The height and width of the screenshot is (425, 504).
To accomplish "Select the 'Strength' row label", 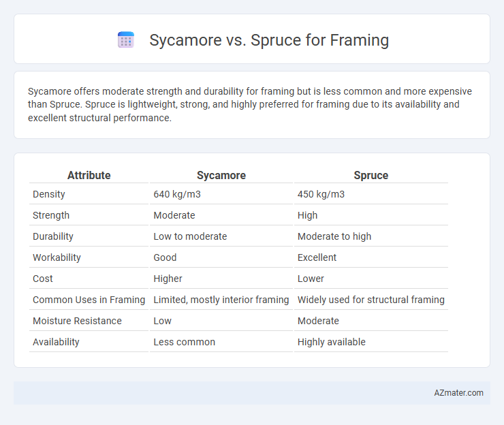I will (x=51, y=215).
